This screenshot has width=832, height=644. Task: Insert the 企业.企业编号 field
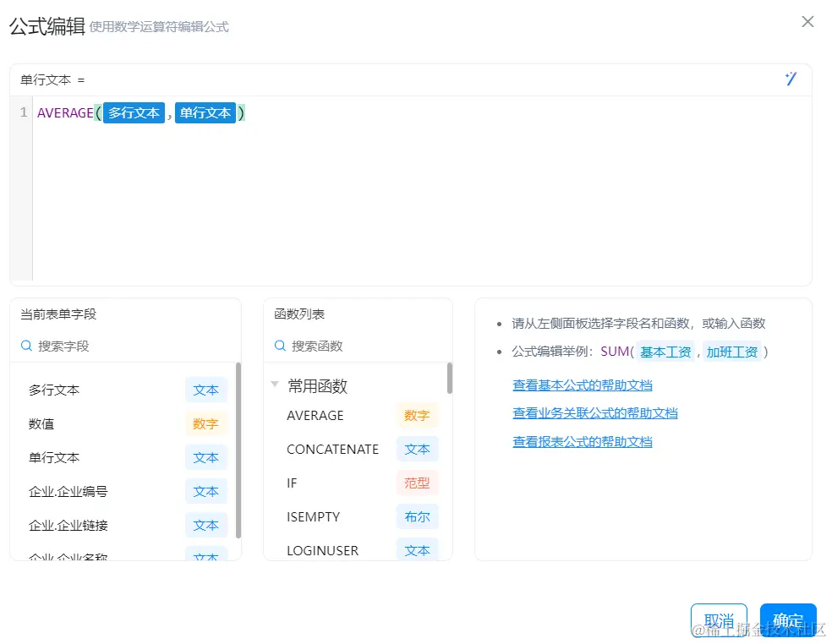[68, 492]
